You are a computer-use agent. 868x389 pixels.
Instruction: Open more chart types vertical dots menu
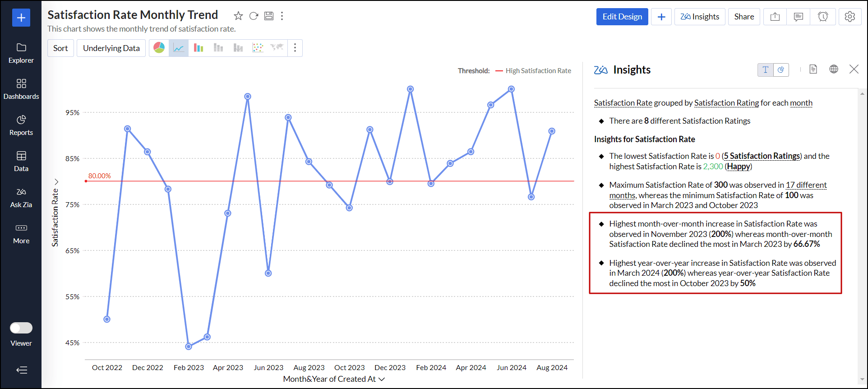click(x=295, y=48)
